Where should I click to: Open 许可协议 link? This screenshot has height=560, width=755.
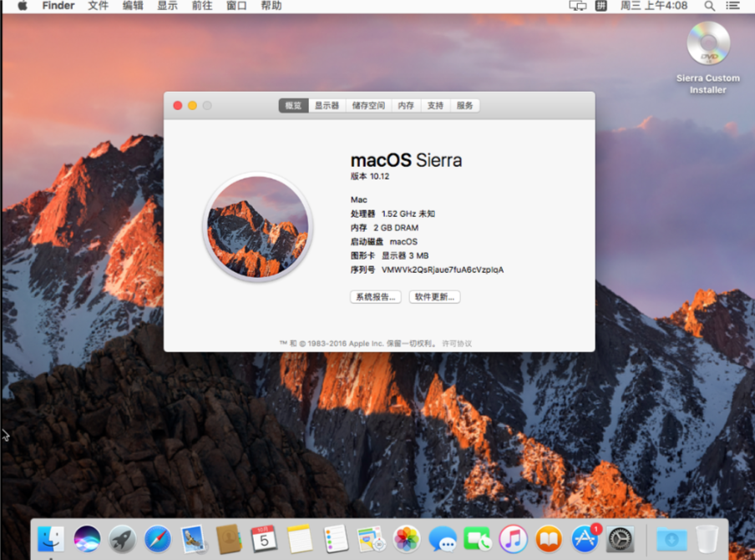click(457, 344)
